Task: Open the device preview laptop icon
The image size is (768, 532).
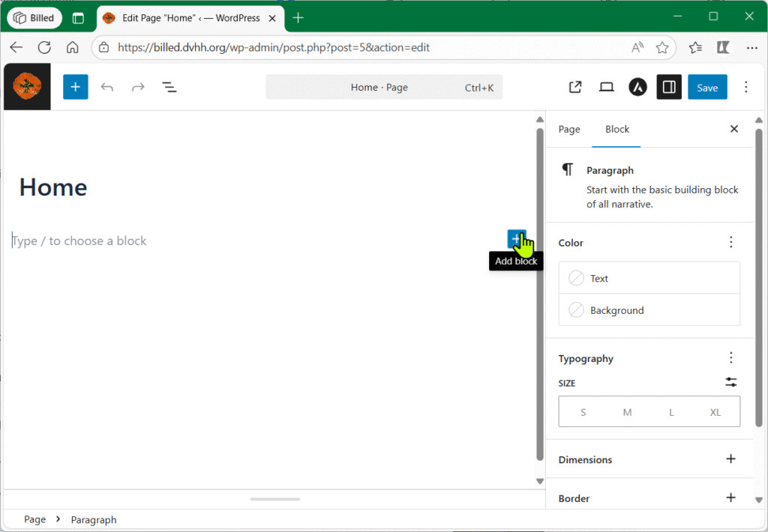Action: pyautogui.click(x=607, y=88)
